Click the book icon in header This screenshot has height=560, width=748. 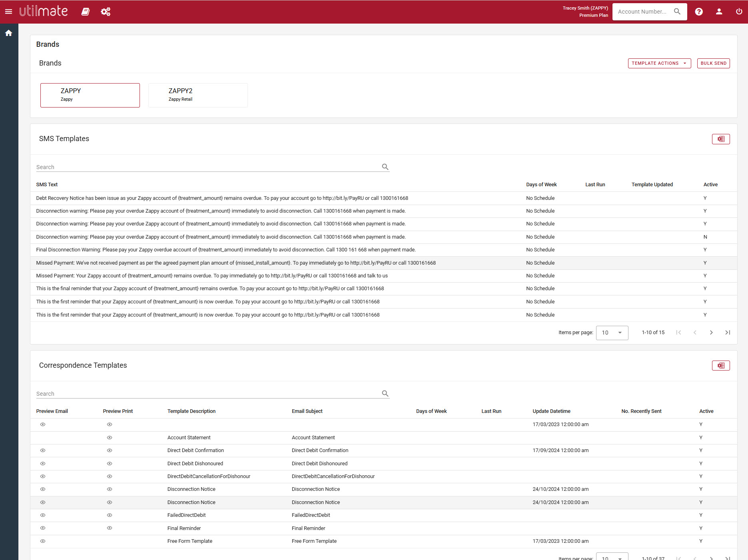(85, 12)
